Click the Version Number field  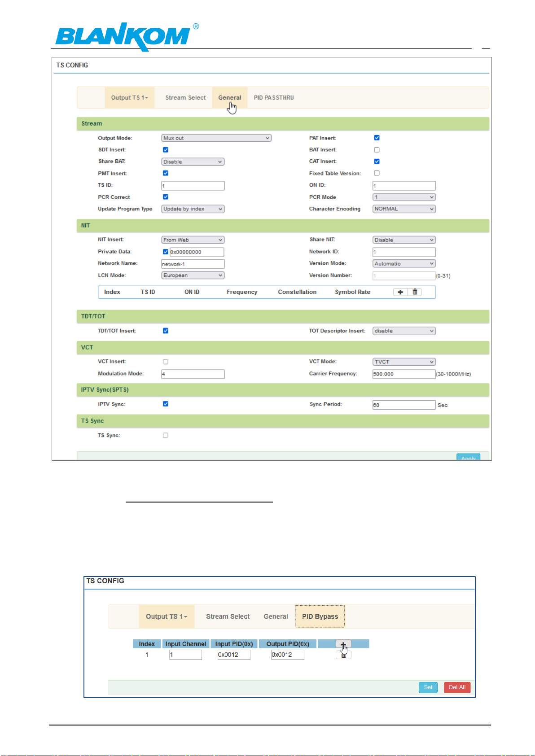pos(404,276)
